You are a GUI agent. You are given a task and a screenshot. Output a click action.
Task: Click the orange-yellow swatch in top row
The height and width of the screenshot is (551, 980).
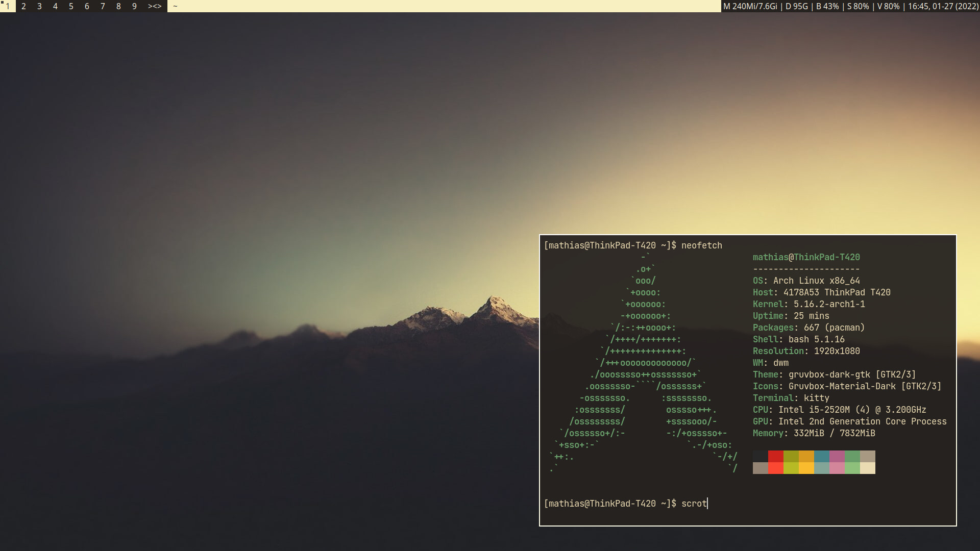(x=806, y=456)
